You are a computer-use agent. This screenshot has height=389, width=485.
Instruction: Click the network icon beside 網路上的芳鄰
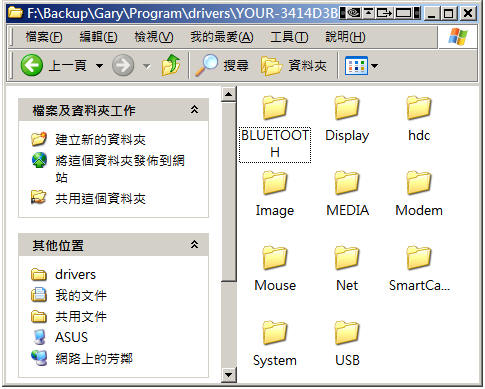[x=39, y=358]
